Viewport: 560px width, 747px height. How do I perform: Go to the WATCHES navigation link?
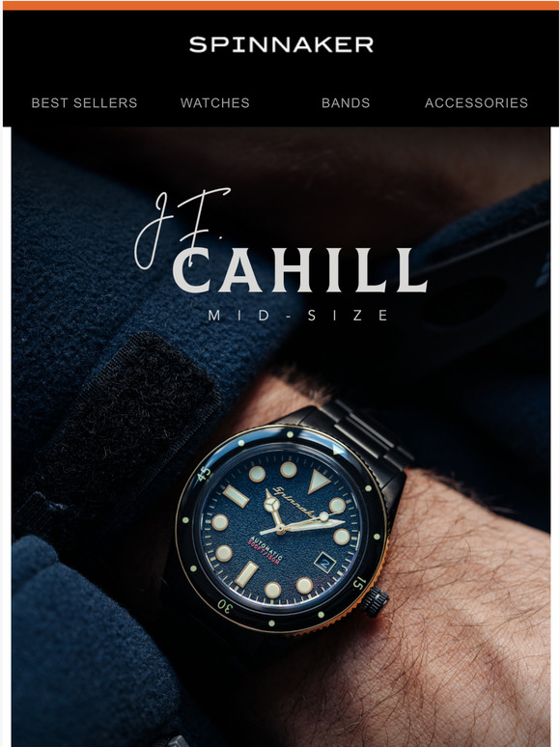[x=215, y=103]
